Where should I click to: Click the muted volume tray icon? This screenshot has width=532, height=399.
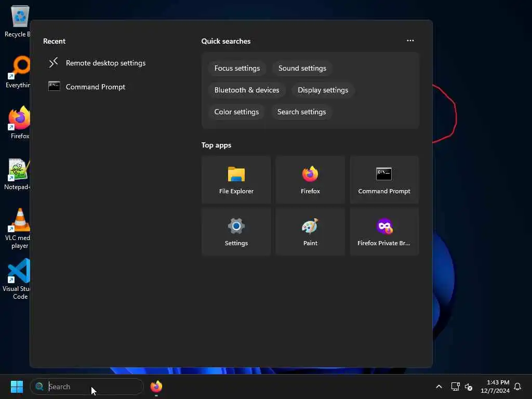[469, 387]
